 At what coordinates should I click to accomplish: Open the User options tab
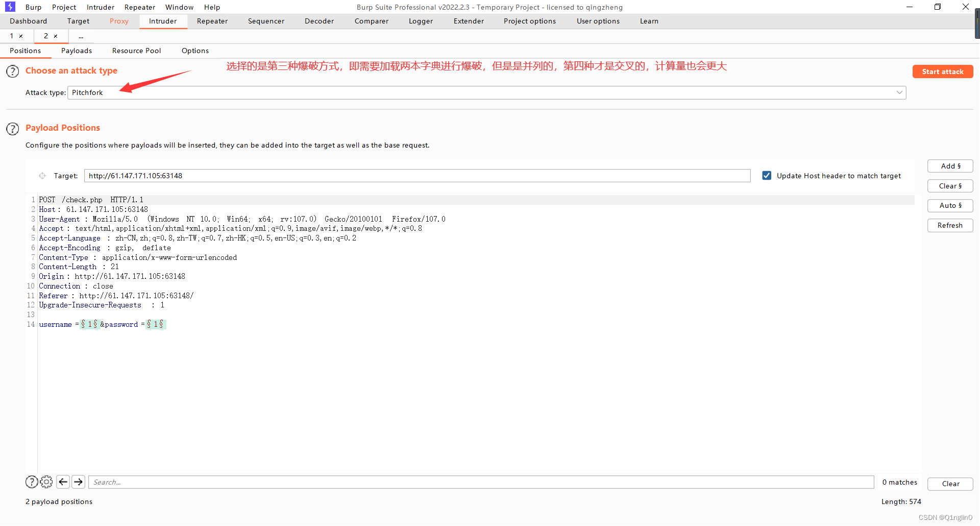coord(598,21)
